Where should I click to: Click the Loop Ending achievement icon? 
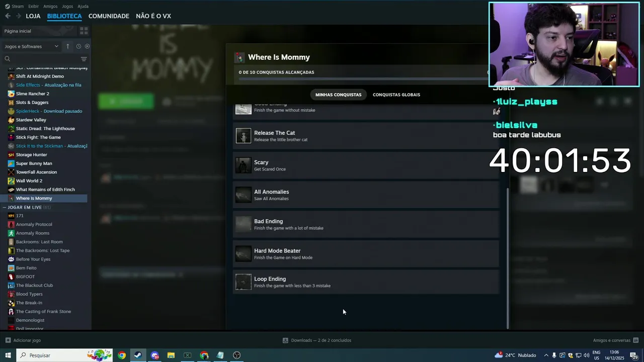click(x=244, y=282)
